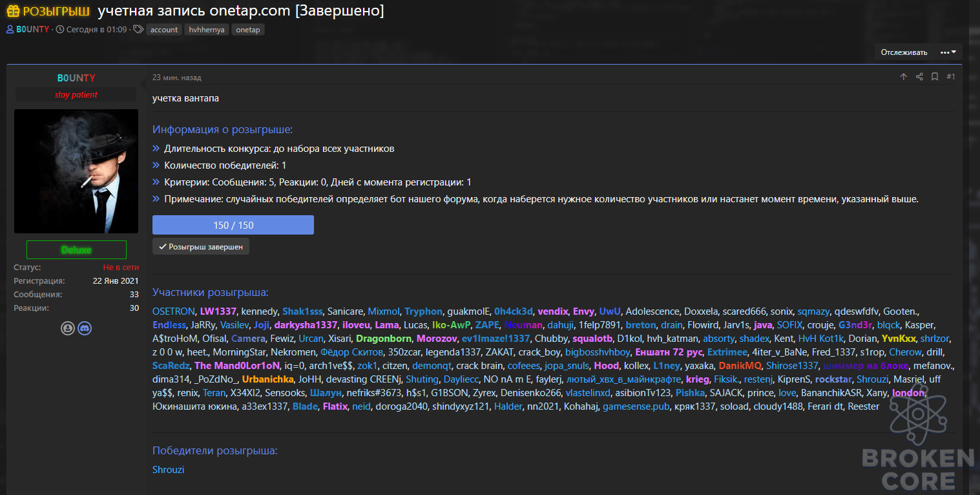This screenshot has height=495, width=980.
Task: Open participant 0h4ck3d's profile
Action: point(513,311)
